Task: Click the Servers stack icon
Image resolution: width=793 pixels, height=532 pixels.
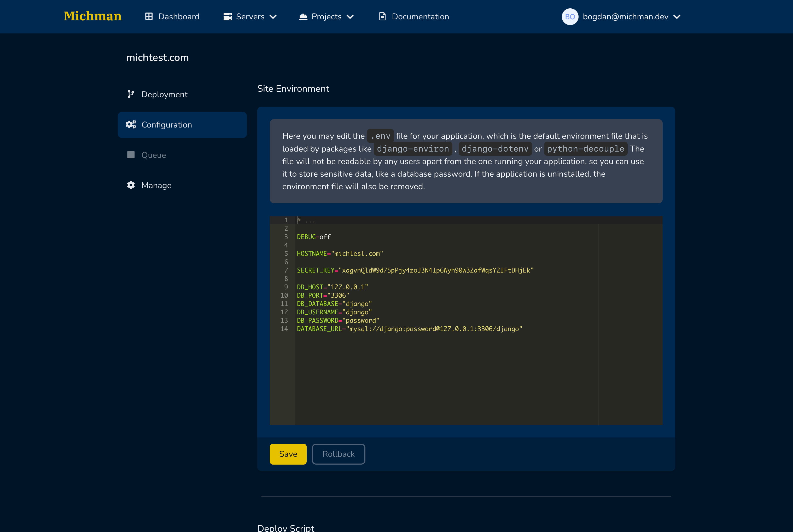Action: (x=228, y=17)
